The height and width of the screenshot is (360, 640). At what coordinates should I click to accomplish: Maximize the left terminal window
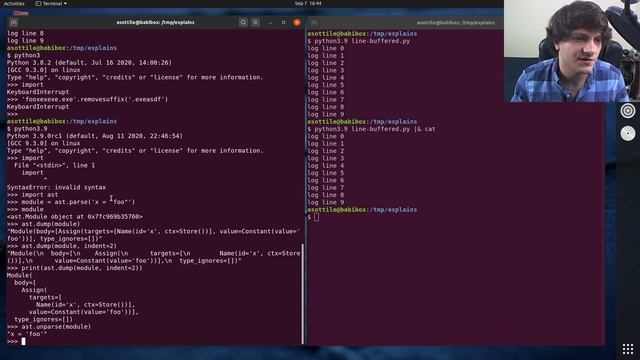(x=284, y=22)
